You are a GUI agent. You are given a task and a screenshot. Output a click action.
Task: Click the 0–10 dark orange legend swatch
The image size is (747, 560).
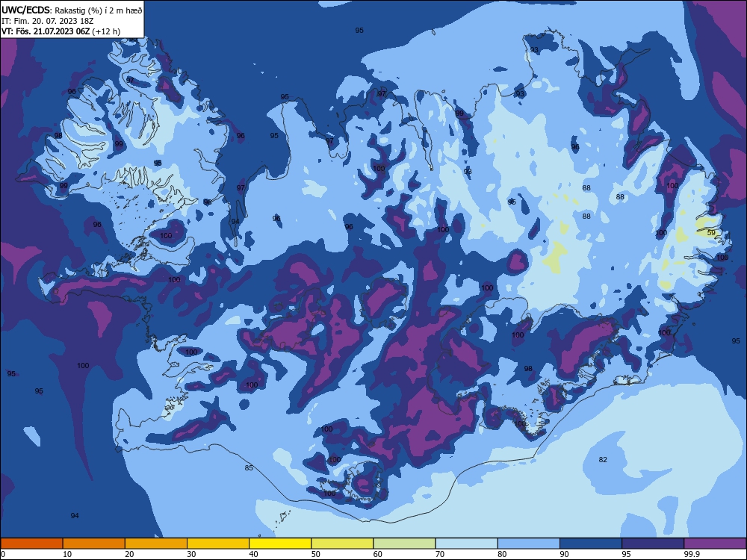coord(31,544)
